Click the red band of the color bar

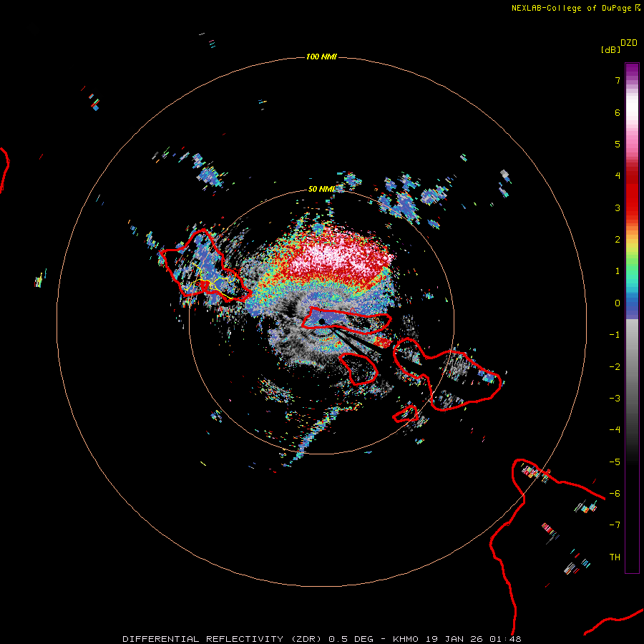(x=632, y=189)
